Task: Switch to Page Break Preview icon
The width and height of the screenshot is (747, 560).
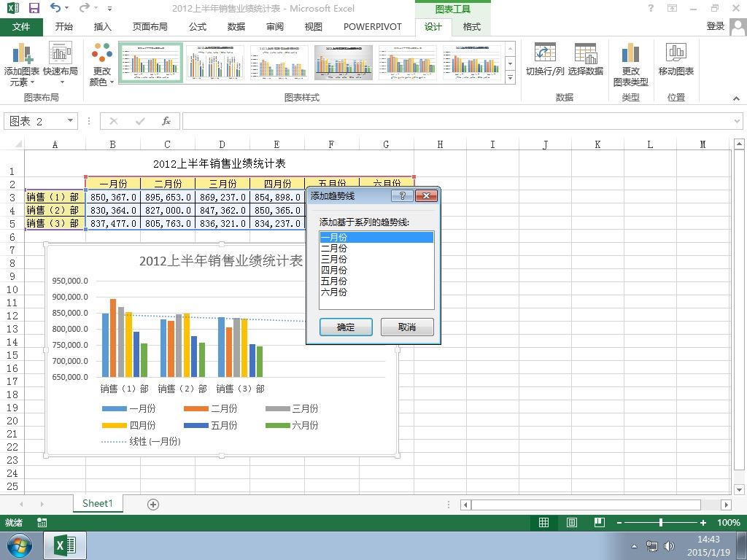Action: [x=600, y=522]
